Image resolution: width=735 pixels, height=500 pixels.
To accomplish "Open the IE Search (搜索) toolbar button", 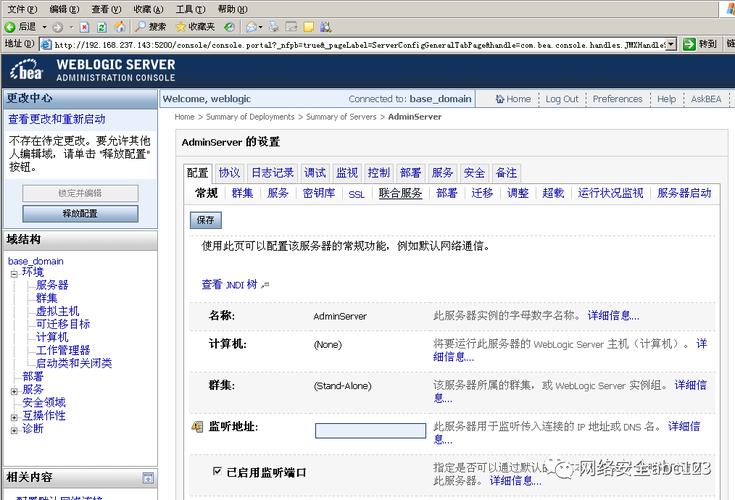I will click(150, 27).
